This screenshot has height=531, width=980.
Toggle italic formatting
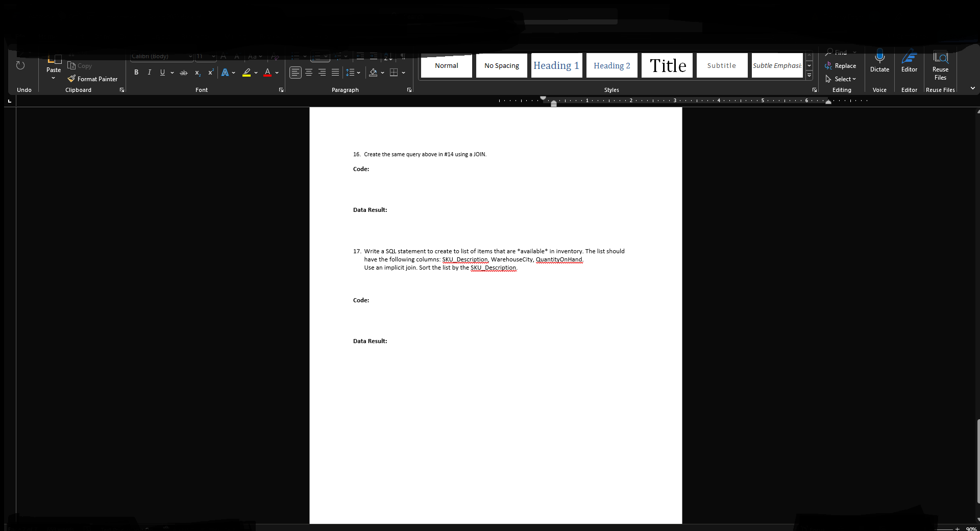point(149,73)
